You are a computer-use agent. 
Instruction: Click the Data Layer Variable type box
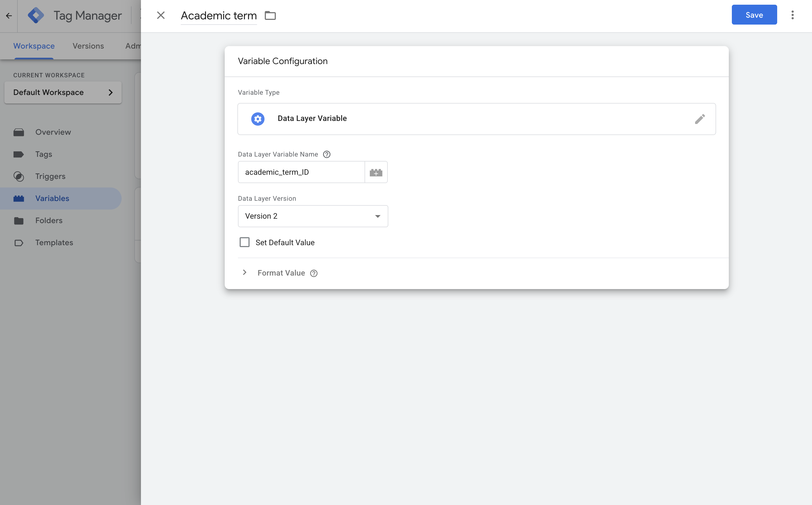pyautogui.click(x=476, y=119)
